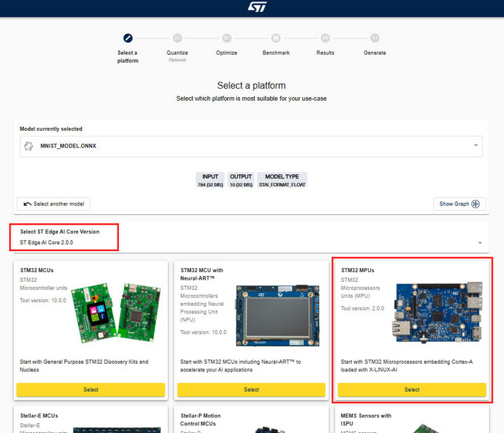Click the Results step icon
504x433 pixels.
tap(325, 38)
